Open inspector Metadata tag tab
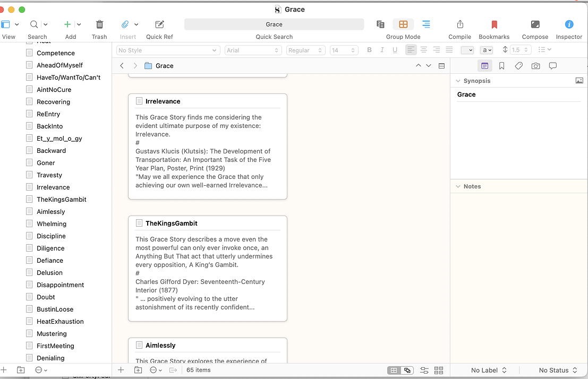The image size is (588, 379). point(518,66)
